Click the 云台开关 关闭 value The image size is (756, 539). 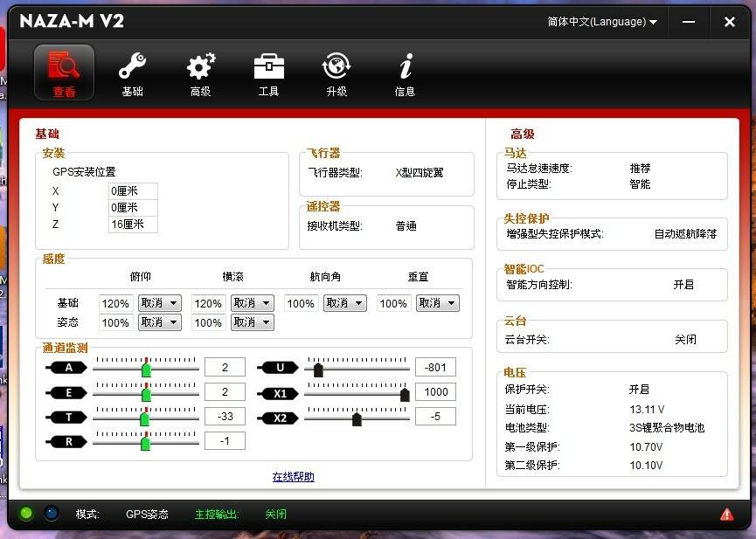[x=685, y=340]
